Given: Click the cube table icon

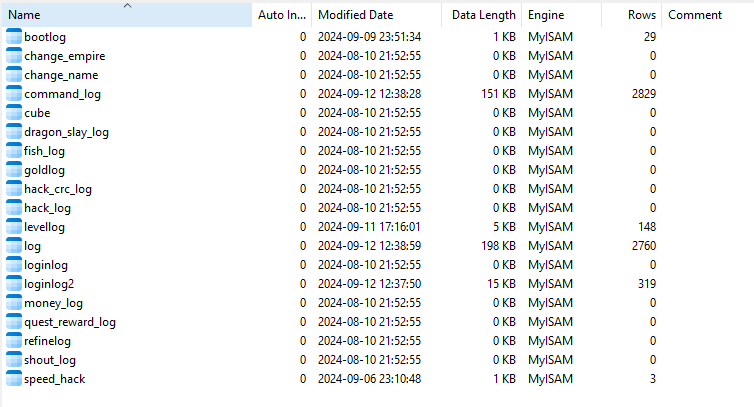Looking at the screenshot, I should click(13, 113).
